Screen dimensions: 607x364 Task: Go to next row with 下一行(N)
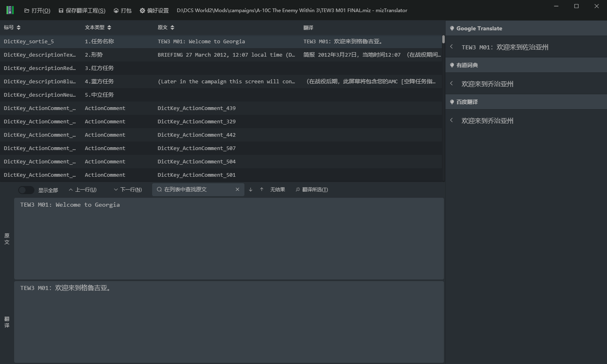click(127, 190)
